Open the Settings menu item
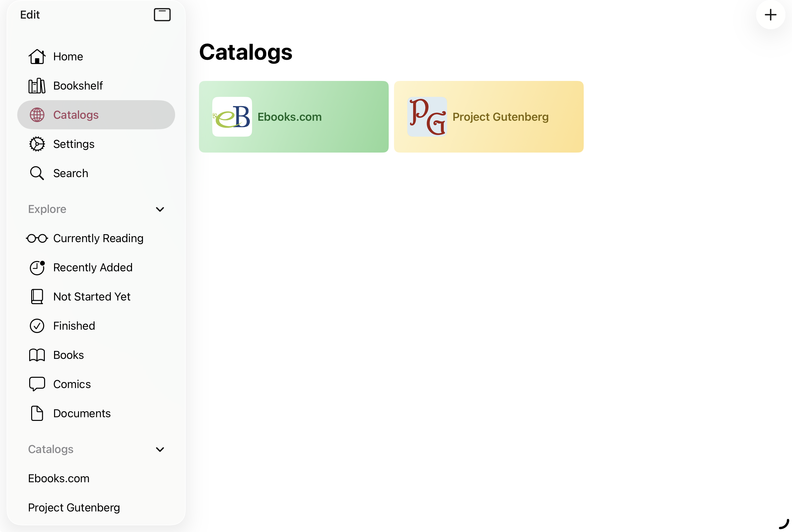Screen dimensions: 792x532 (96, 144)
